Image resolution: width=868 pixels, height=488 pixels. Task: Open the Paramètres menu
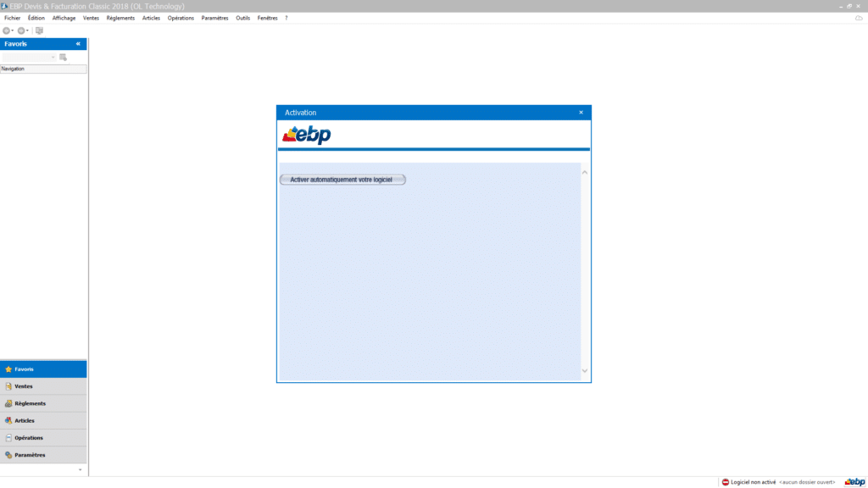[x=214, y=19]
